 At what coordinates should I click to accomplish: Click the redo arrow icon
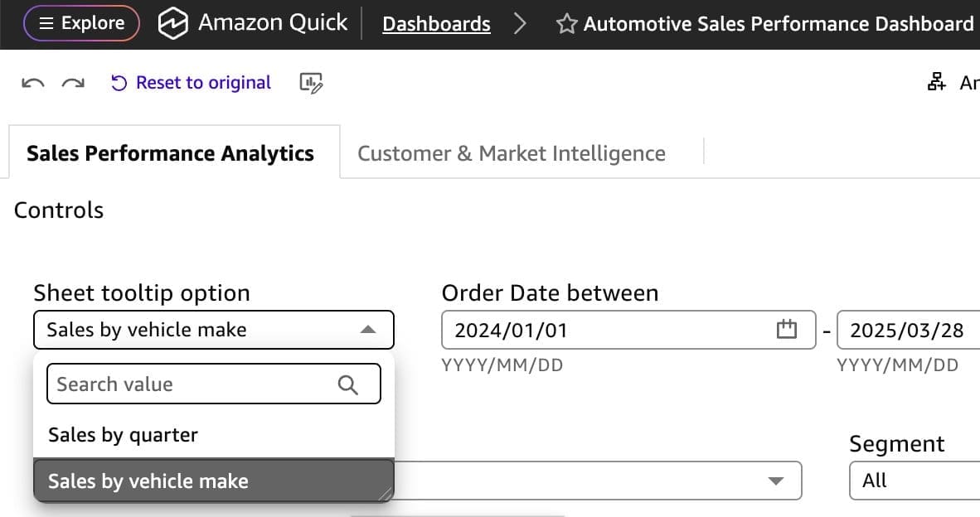74,83
